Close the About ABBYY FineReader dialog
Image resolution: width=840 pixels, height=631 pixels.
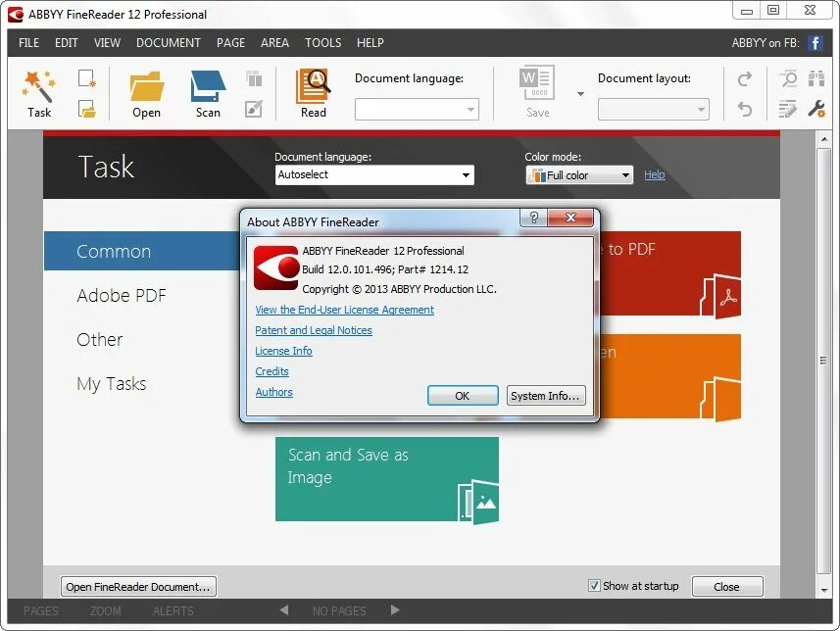pos(570,218)
